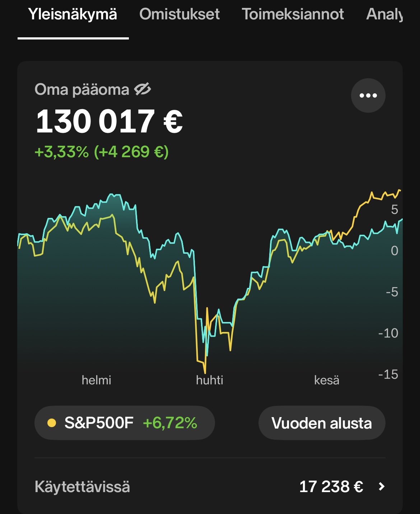The width and height of the screenshot is (420, 514).
Task: Click the 17 238 € available amount
Action: tap(331, 487)
